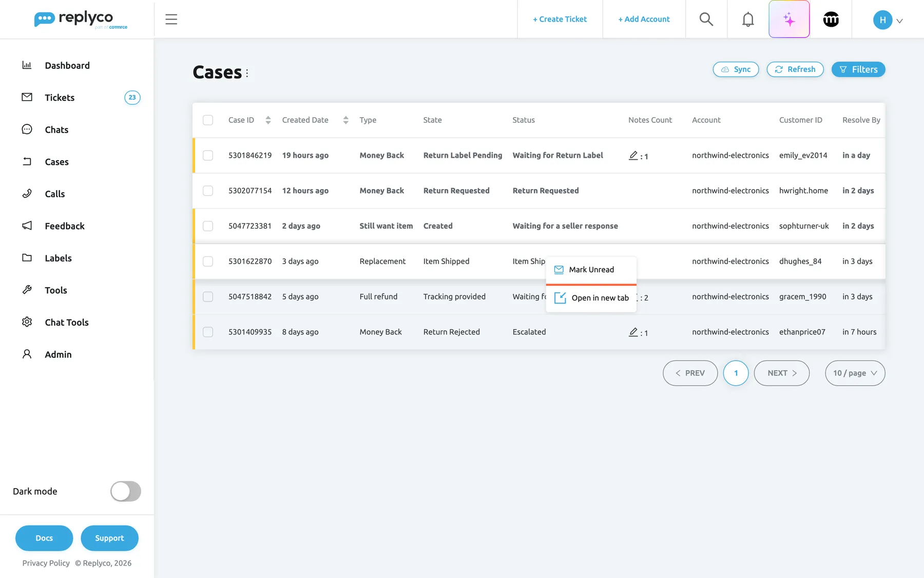Expand the user account chevron
The height and width of the screenshot is (578, 924).
[x=899, y=21]
